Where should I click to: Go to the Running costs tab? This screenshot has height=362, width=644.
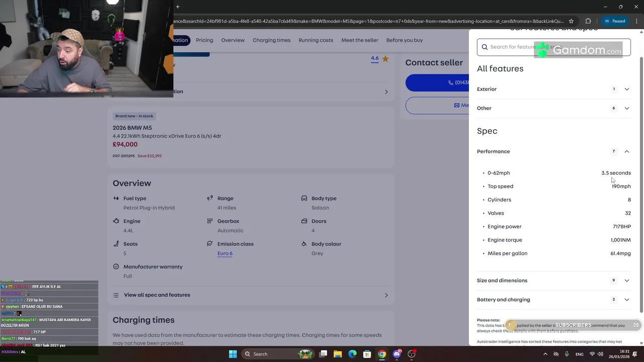316,40
